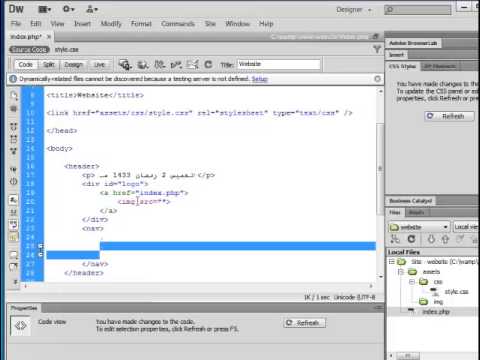Image resolution: width=480 pixels, height=360 pixels.
Task: Click the Remove Comment icon
Action: pos(13,267)
